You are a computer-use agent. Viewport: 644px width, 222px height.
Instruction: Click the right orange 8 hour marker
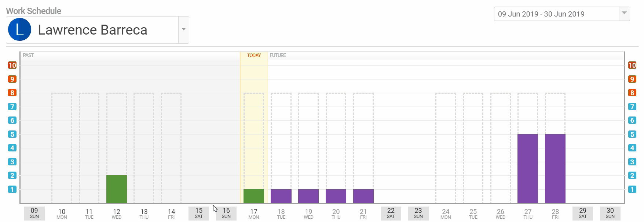click(632, 93)
